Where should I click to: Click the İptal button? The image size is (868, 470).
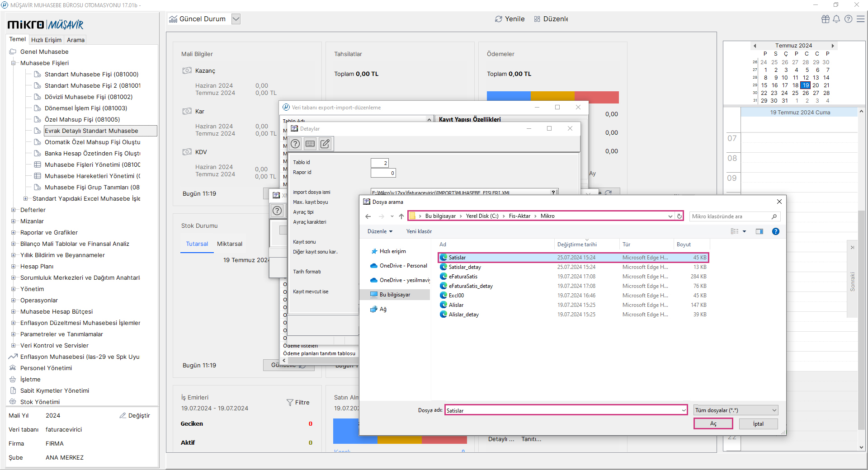tap(758, 424)
